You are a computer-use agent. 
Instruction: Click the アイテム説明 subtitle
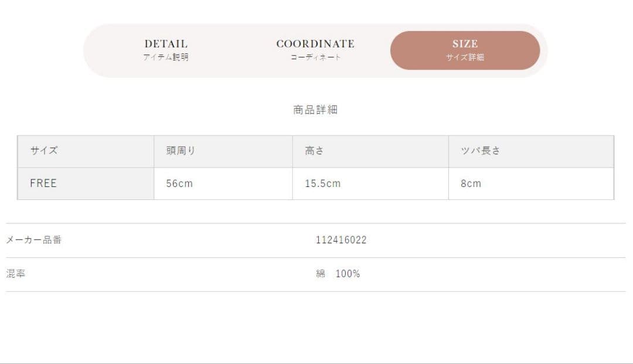[x=166, y=57]
